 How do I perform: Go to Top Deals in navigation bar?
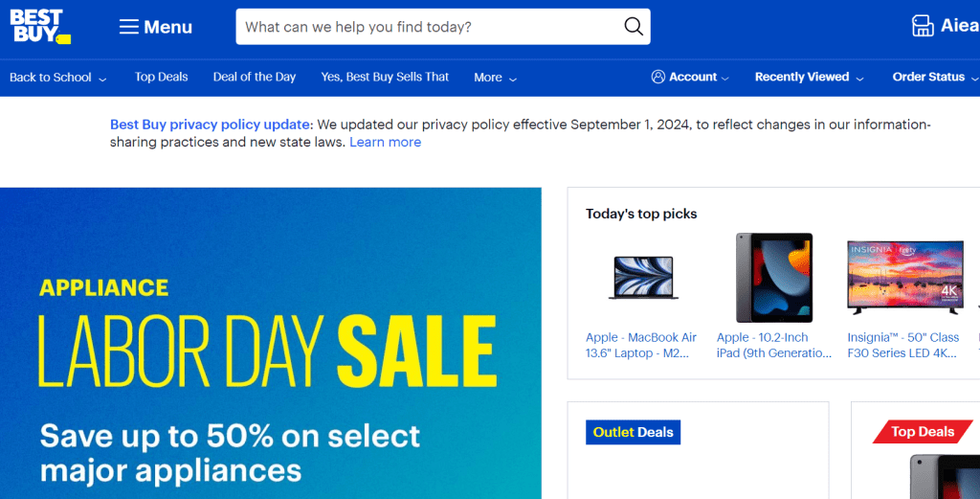(x=161, y=77)
